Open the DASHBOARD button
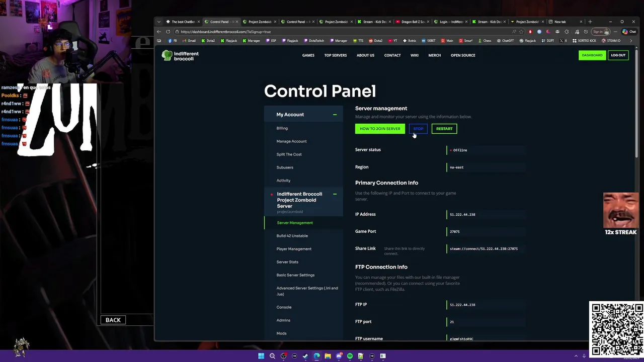644x362 pixels. click(592, 55)
